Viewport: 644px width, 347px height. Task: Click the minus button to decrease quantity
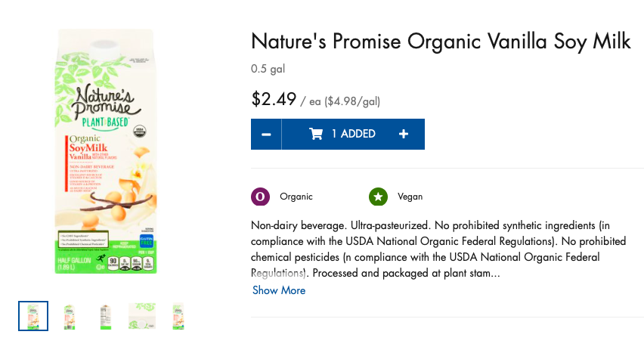(x=266, y=135)
